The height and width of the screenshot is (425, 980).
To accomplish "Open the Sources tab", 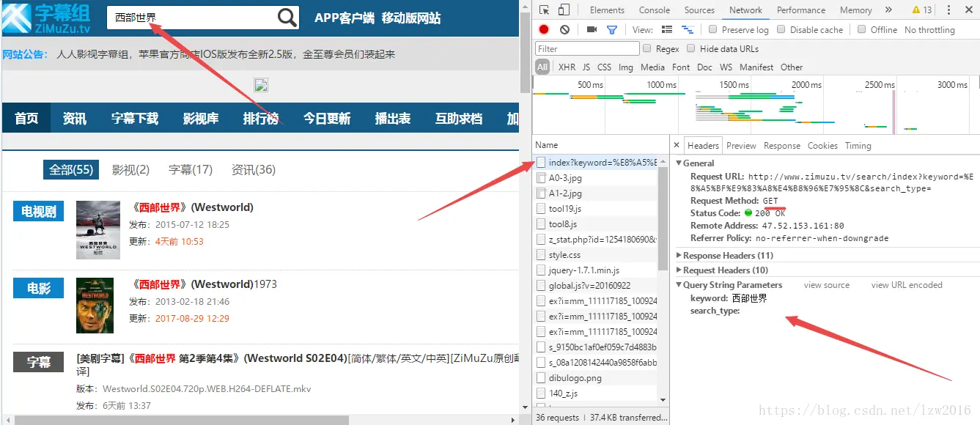I will 699,10.
